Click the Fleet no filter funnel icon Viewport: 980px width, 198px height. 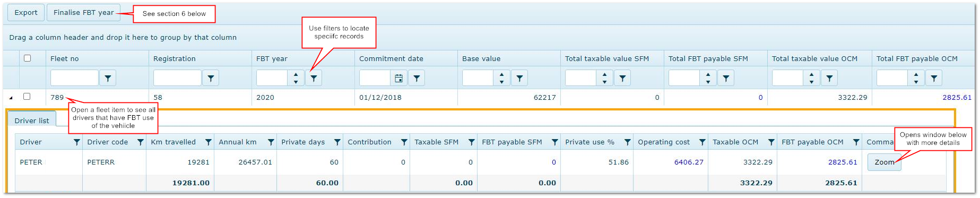coord(108,78)
